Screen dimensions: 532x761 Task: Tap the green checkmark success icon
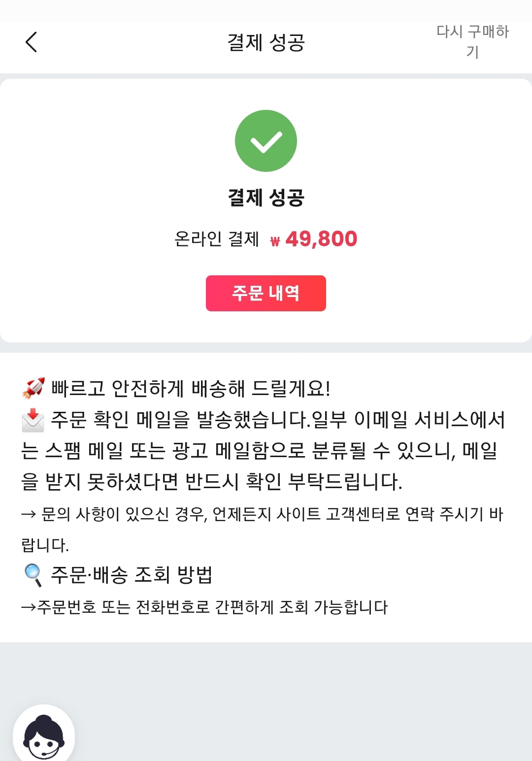pyautogui.click(x=266, y=141)
